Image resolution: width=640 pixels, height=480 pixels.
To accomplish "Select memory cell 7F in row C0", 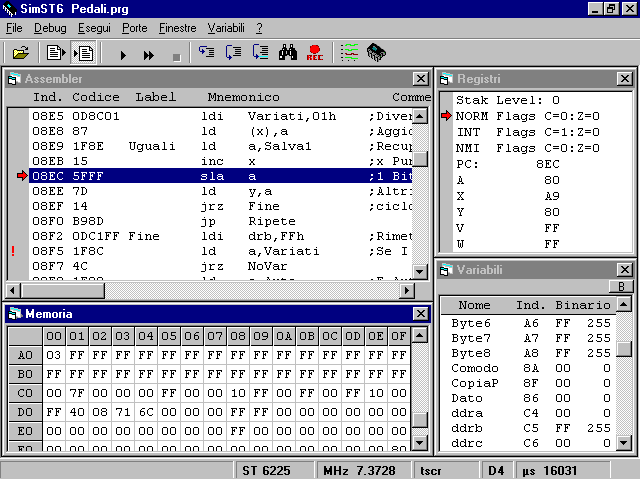I will tap(77, 393).
